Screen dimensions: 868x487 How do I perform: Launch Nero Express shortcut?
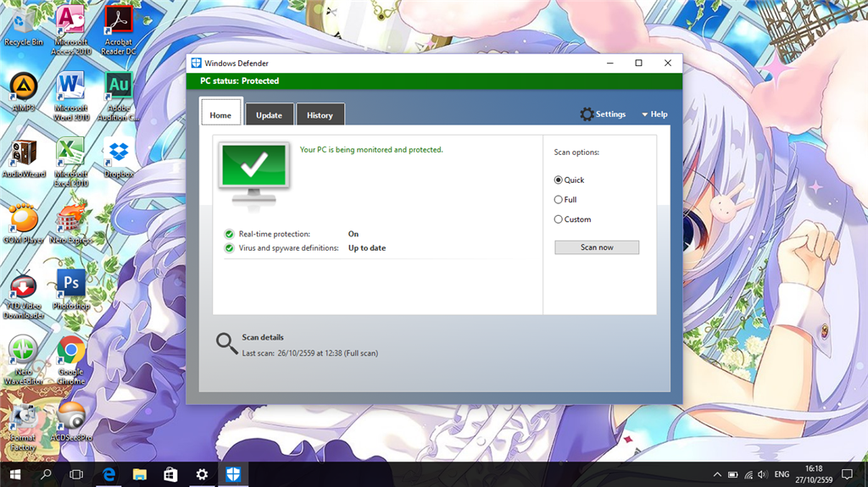pyautogui.click(x=71, y=224)
